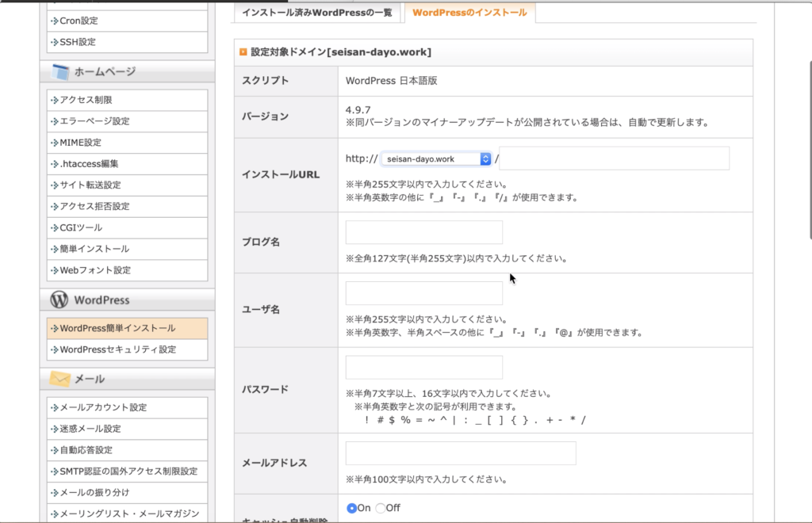
Task: Open the seisan-dayo.work domain dropdown
Action: 436,159
